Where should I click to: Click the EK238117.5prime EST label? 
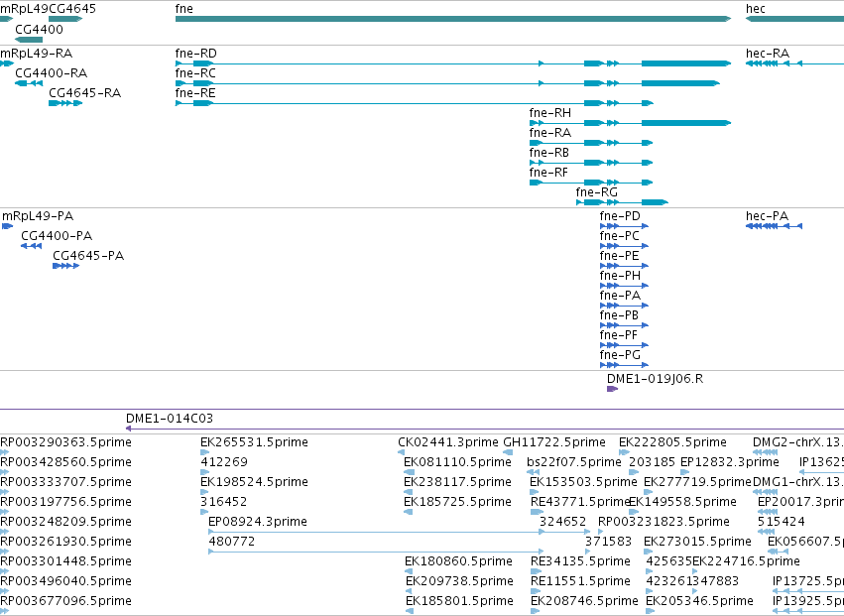pos(457,482)
